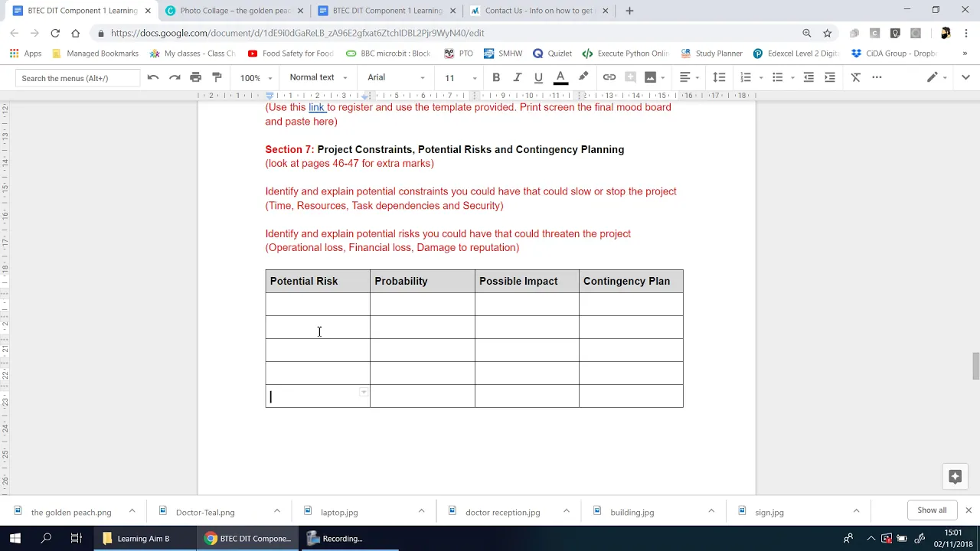Open the highlight color tool
The height and width of the screenshot is (551, 980).
tap(583, 77)
